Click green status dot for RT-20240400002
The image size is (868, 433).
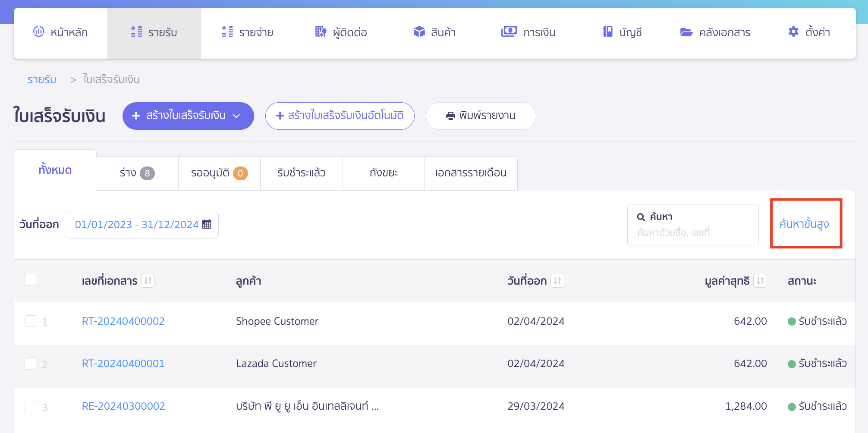point(792,321)
